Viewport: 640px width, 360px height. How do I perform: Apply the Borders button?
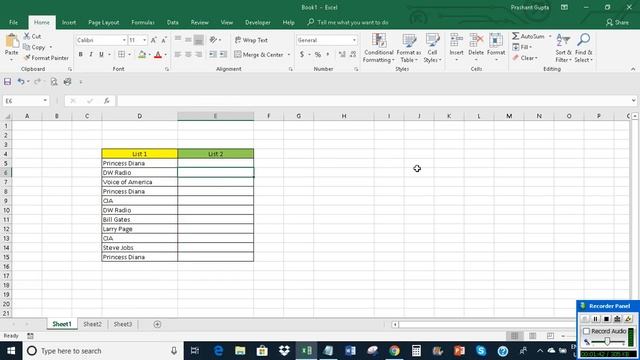(121, 54)
